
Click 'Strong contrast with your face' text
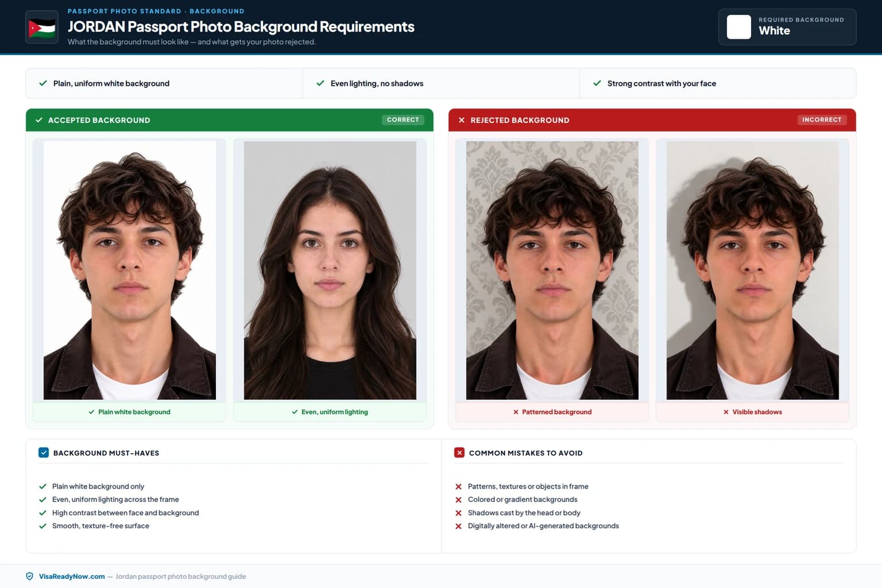(x=661, y=83)
